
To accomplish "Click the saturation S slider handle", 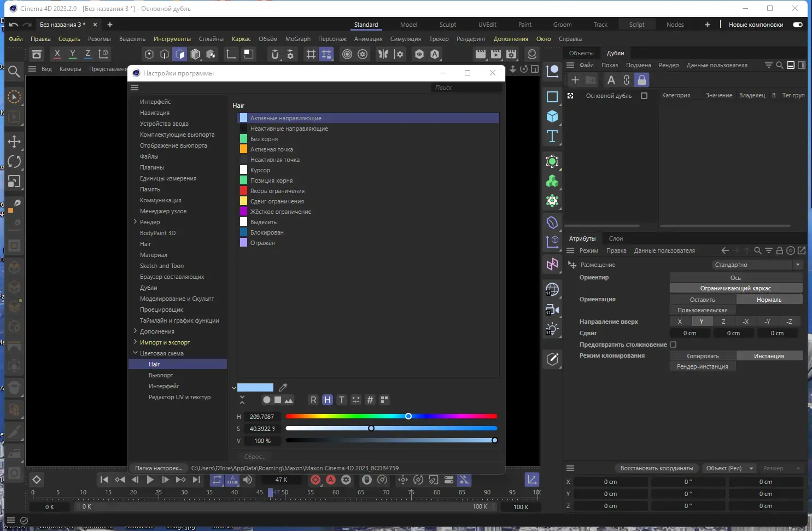I will 371,428.
